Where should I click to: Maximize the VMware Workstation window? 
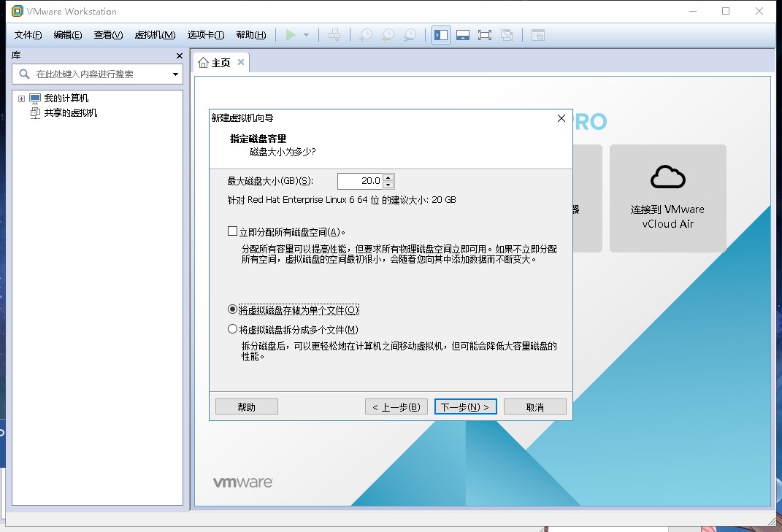726,11
